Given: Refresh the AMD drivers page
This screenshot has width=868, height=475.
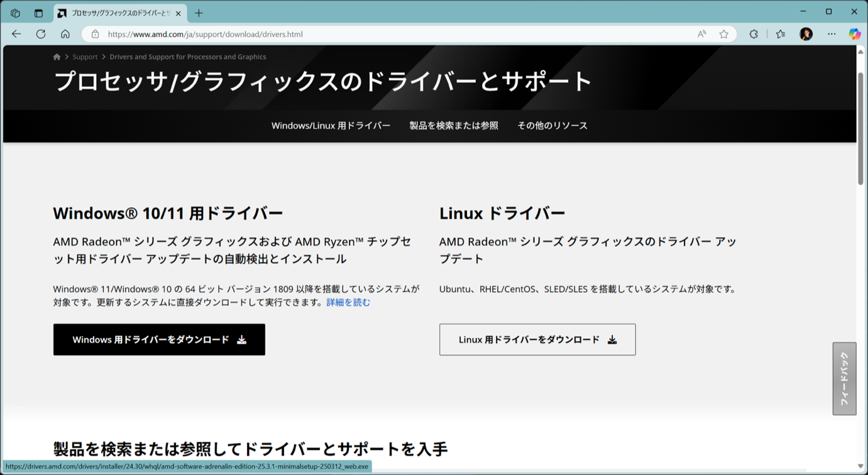Looking at the screenshot, I should (x=41, y=34).
